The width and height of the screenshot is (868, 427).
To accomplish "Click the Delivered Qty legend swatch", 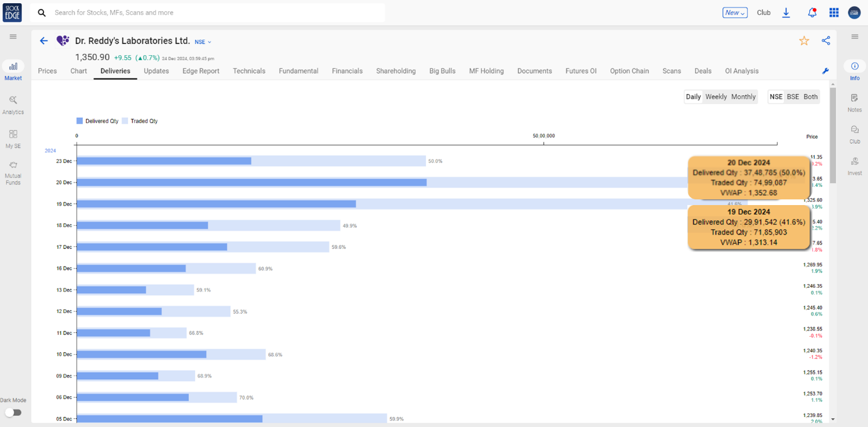I will point(80,121).
